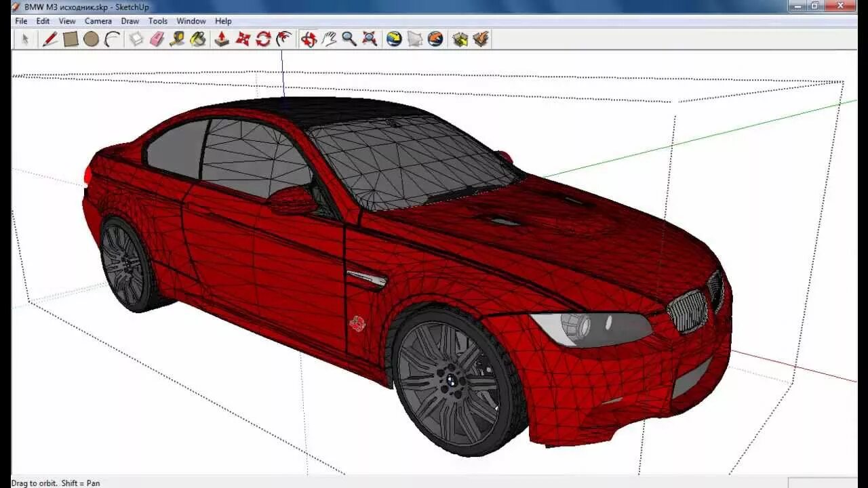Open the File menu

pyautogui.click(x=22, y=21)
